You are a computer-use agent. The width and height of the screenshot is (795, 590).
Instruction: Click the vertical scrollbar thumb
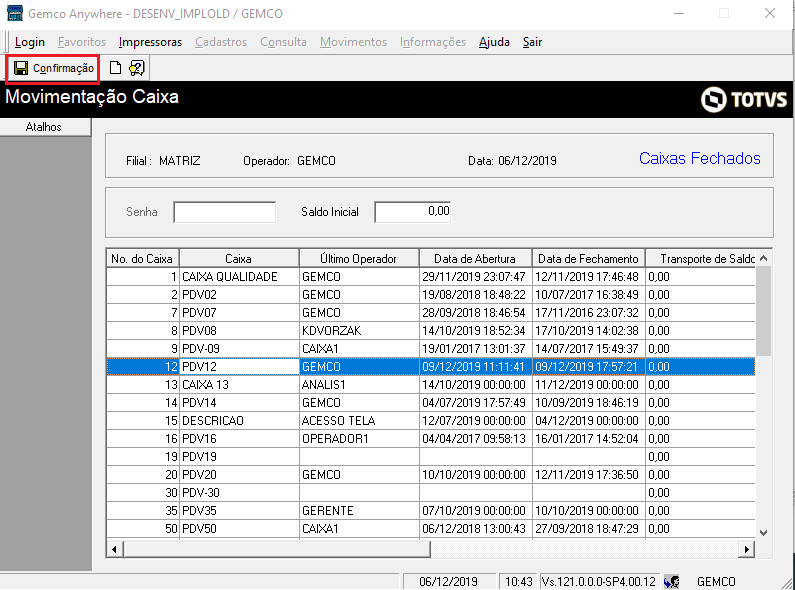[764, 311]
